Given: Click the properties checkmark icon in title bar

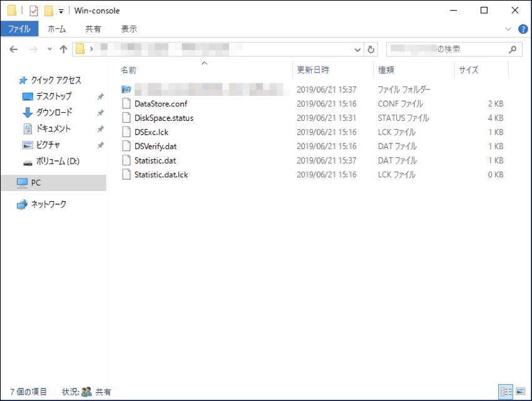Looking at the screenshot, I should point(34,11).
